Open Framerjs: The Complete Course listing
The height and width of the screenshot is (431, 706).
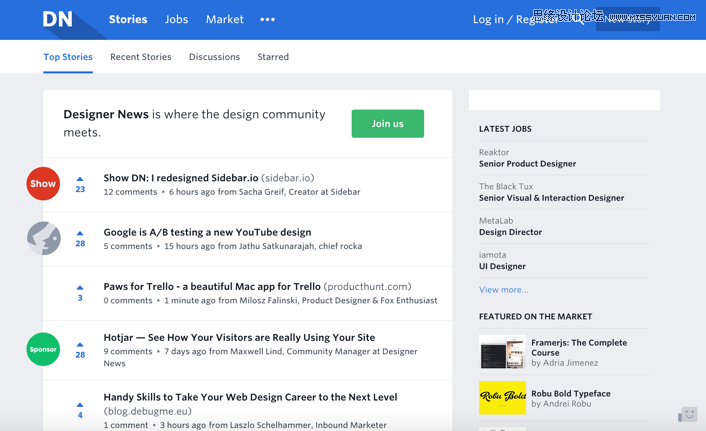(579, 348)
